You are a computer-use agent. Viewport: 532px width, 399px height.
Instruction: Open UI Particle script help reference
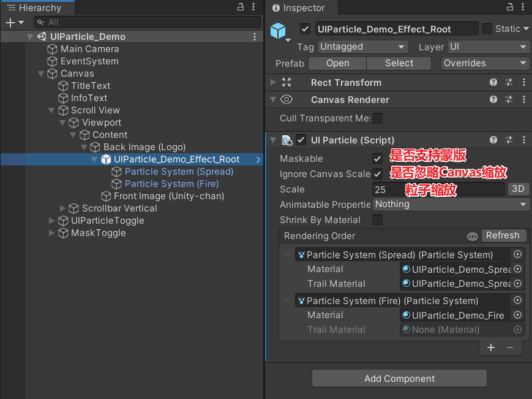click(x=493, y=140)
